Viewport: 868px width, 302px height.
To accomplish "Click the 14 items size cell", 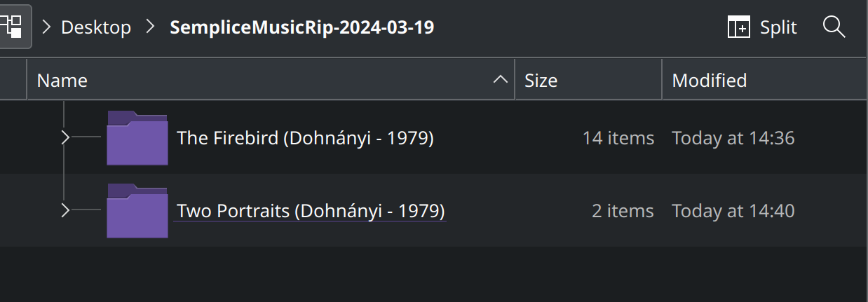I will click(x=618, y=138).
